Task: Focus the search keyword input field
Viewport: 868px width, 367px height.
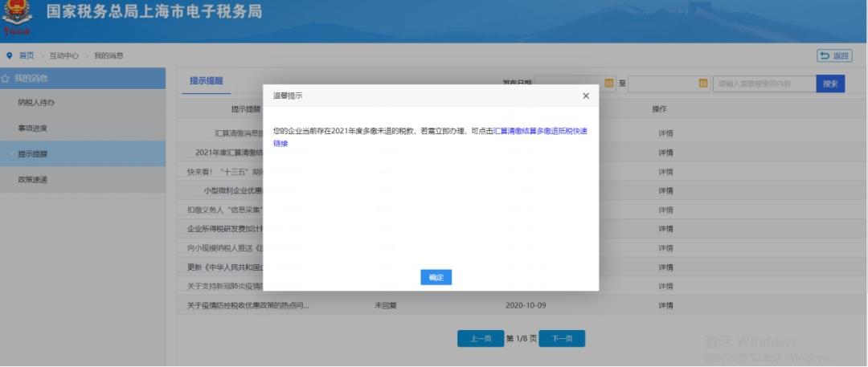Action: tap(764, 84)
